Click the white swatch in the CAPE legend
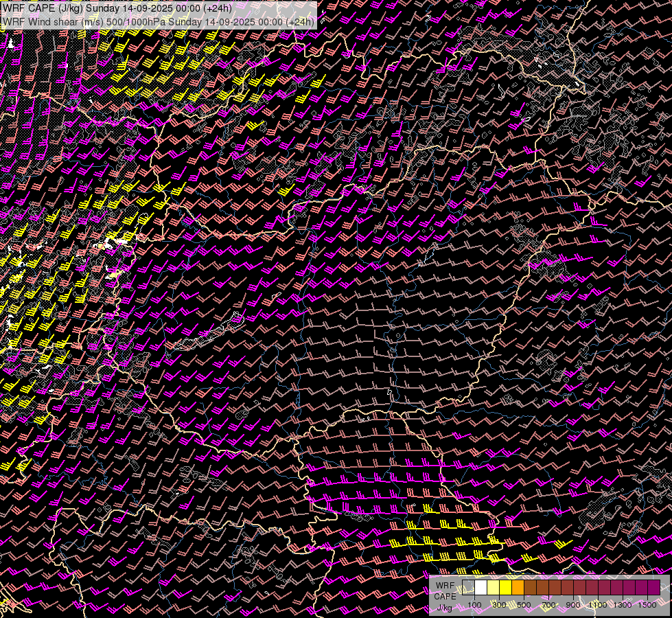This screenshot has height=618, width=672. [x=480, y=588]
